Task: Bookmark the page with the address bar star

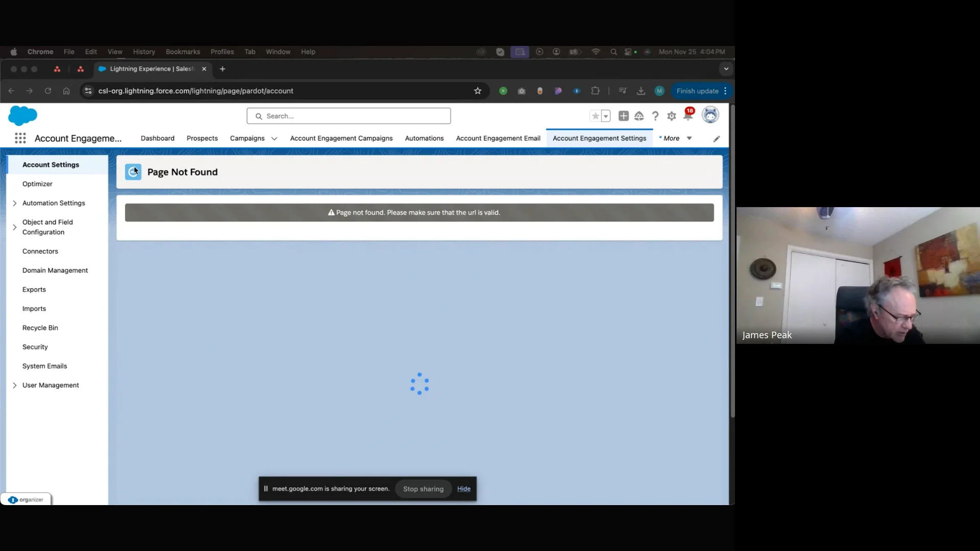Action: tap(478, 91)
